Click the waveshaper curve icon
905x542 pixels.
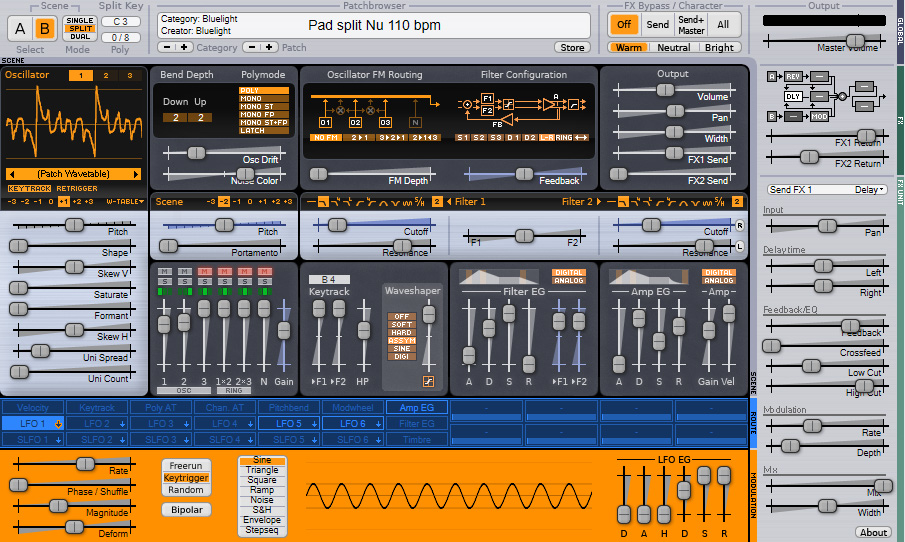pyautogui.click(x=428, y=381)
